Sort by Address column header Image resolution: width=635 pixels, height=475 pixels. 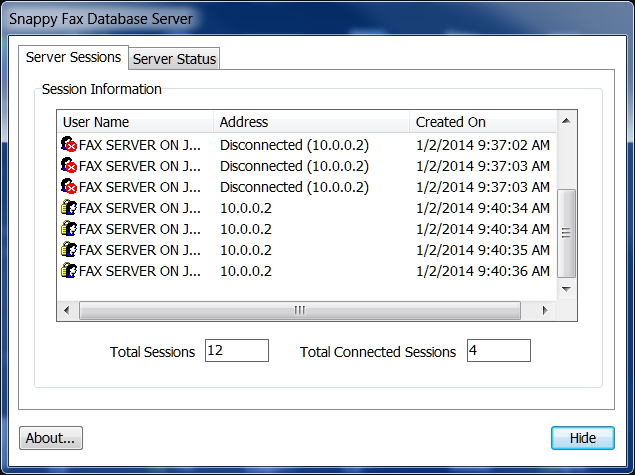pyautogui.click(x=311, y=122)
